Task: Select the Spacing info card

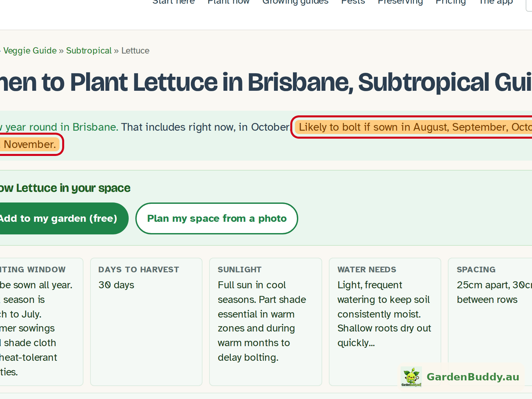Action: pyautogui.click(x=490, y=322)
